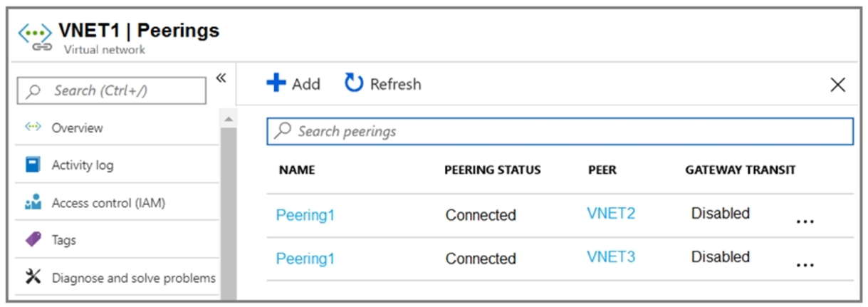Click the sidebar scrollbar up arrow
This screenshot has width=868, height=307.
coord(229,118)
